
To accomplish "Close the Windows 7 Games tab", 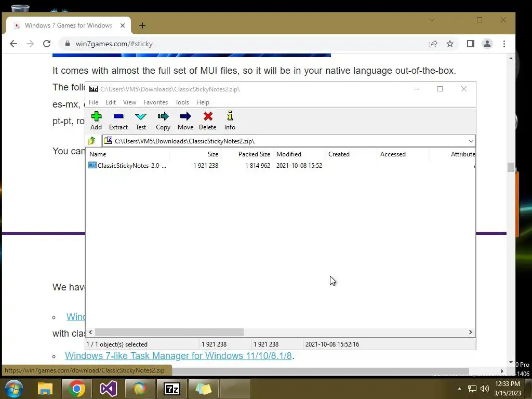I will [123, 25].
